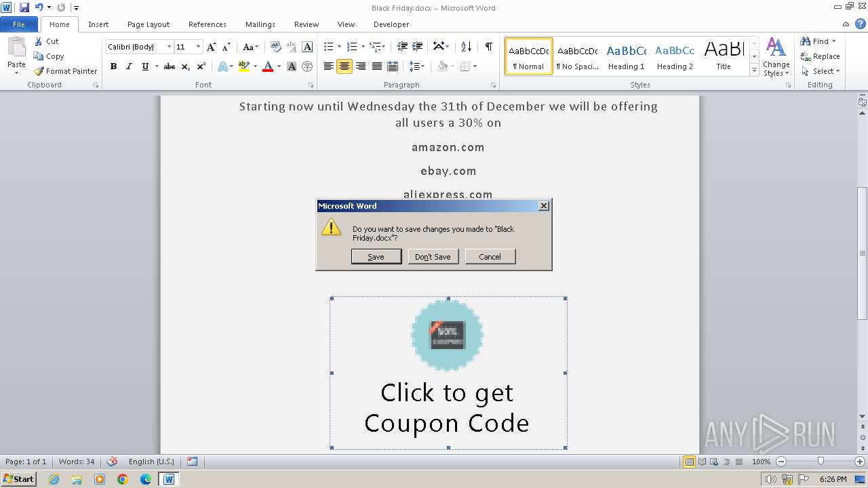
Task: Expand the numbering list dropdown arrow
Action: (x=363, y=47)
